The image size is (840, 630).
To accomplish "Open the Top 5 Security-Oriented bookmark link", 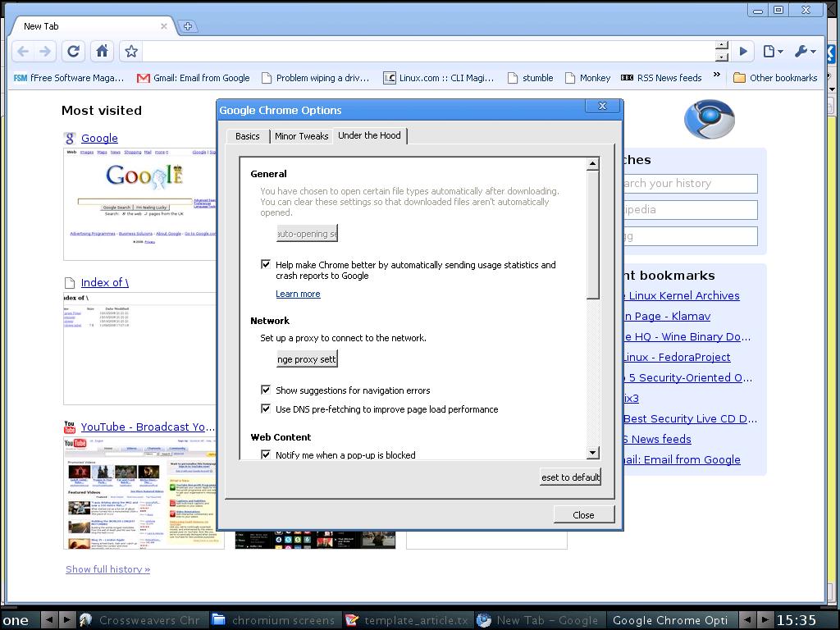I will [x=688, y=377].
